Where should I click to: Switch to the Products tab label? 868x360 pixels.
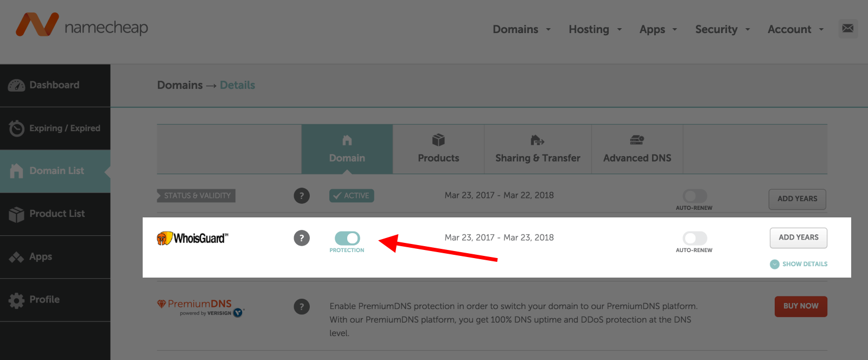[438, 158]
